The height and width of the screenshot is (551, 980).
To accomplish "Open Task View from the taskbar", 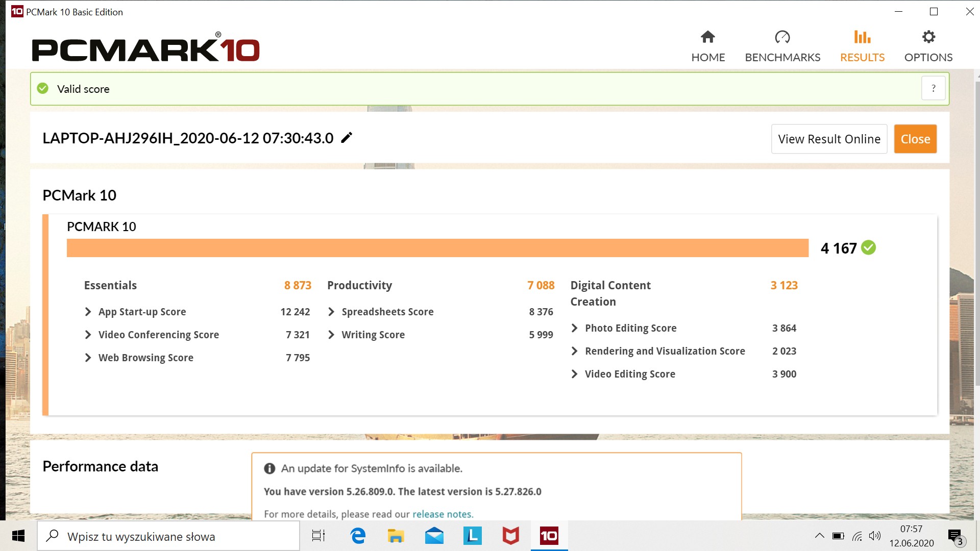I will 318,536.
